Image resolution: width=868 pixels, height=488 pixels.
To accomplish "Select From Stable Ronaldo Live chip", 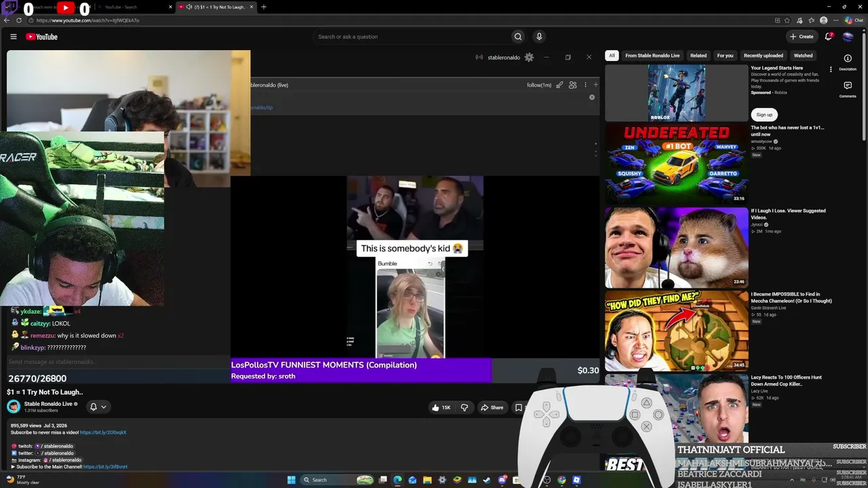I will click(652, 56).
